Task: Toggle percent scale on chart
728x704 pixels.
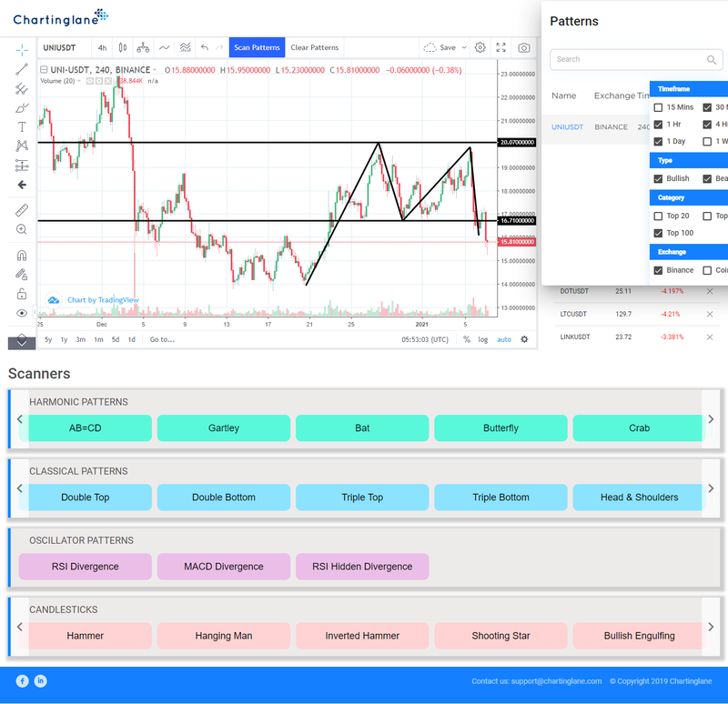Action: pyautogui.click(x=467, y=339)
